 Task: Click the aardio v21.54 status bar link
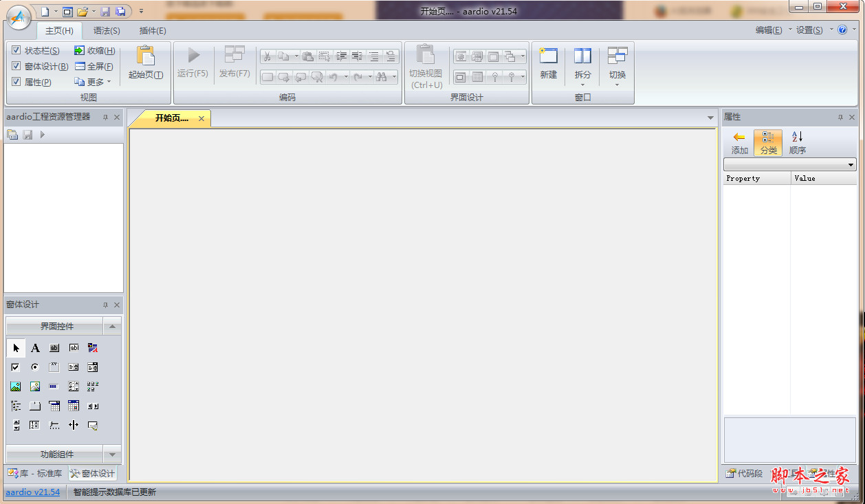[x=33, y=492]
